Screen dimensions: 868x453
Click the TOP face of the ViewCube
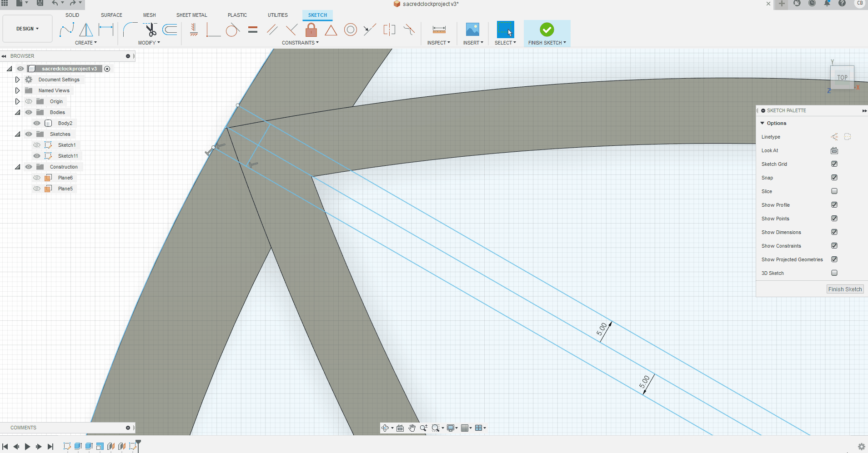click(842, 77)
